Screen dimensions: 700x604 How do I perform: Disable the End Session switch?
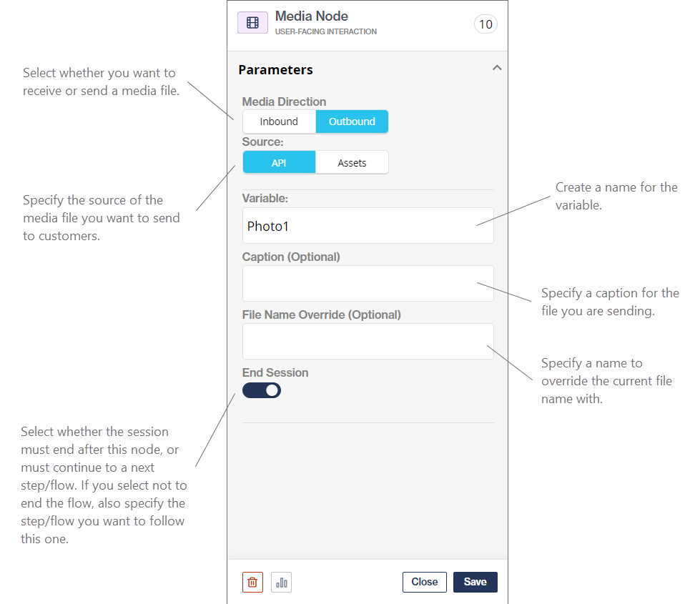pyautogui.click(x=261, y=390)
